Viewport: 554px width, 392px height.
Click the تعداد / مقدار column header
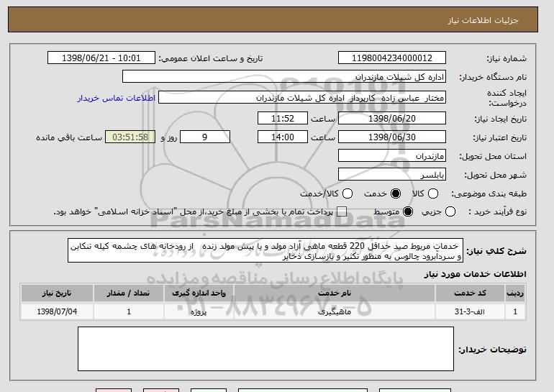pos(129,293)
